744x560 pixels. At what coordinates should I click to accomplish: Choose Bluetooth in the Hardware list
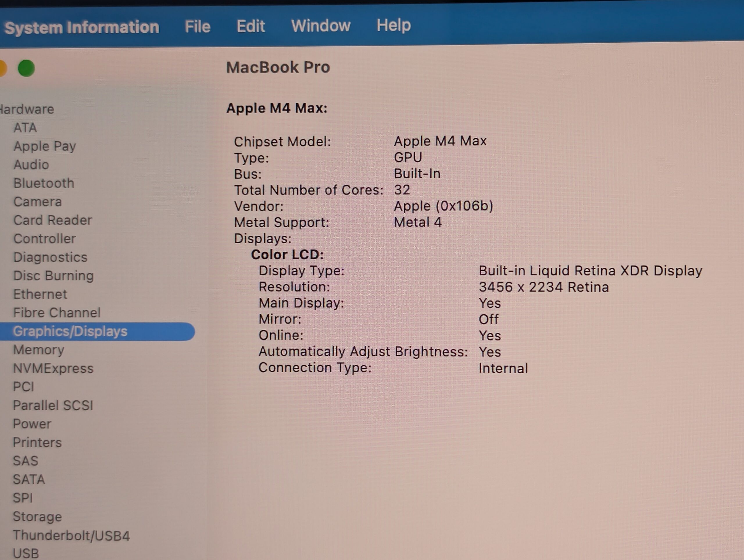tap(44, 183)
